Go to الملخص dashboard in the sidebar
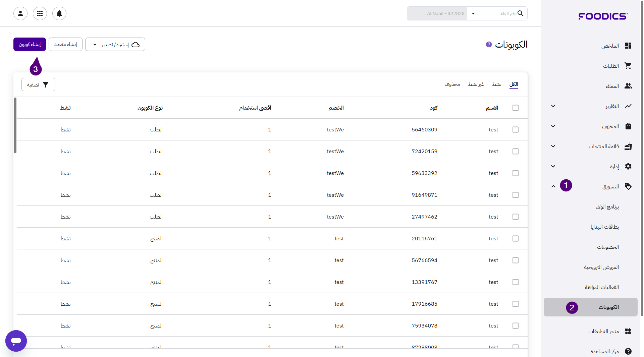 610,46
